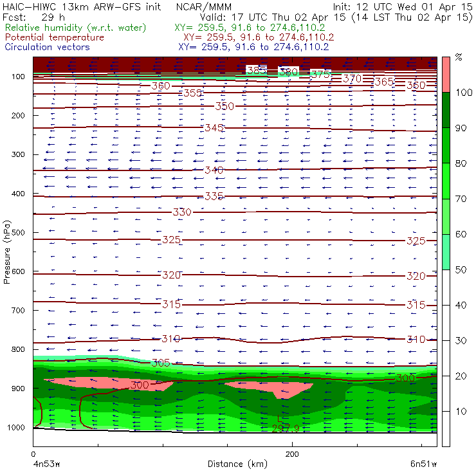Image resolution: width=476 pixels, height=476 pixels.
Task: Click the pink above-100% colorbar segment
Action: click(446, 75)
